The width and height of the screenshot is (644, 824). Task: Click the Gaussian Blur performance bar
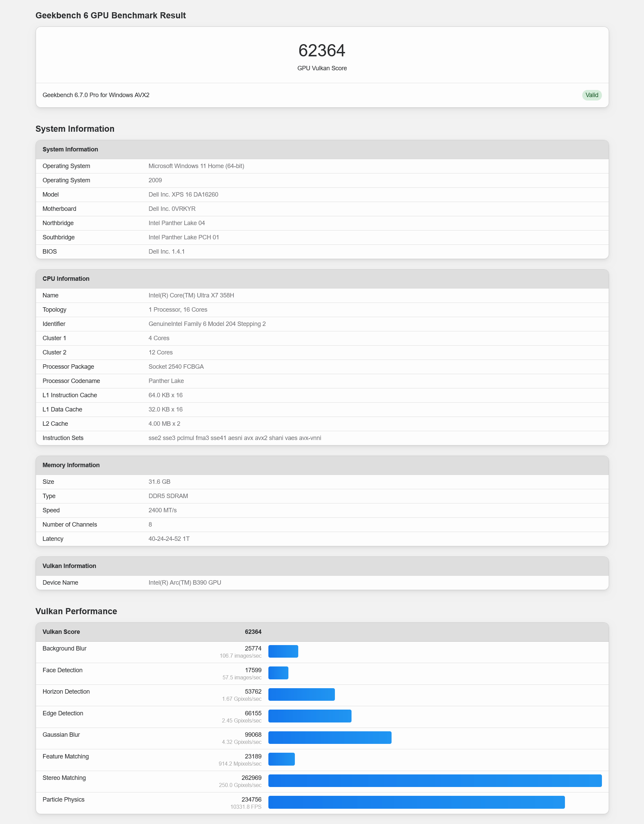pos(329,738)
